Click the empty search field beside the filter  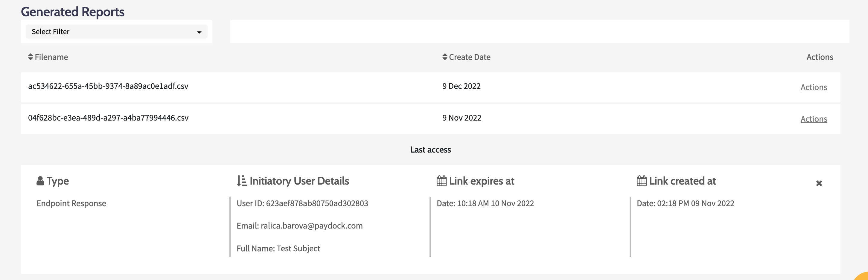tap(540, 31)
